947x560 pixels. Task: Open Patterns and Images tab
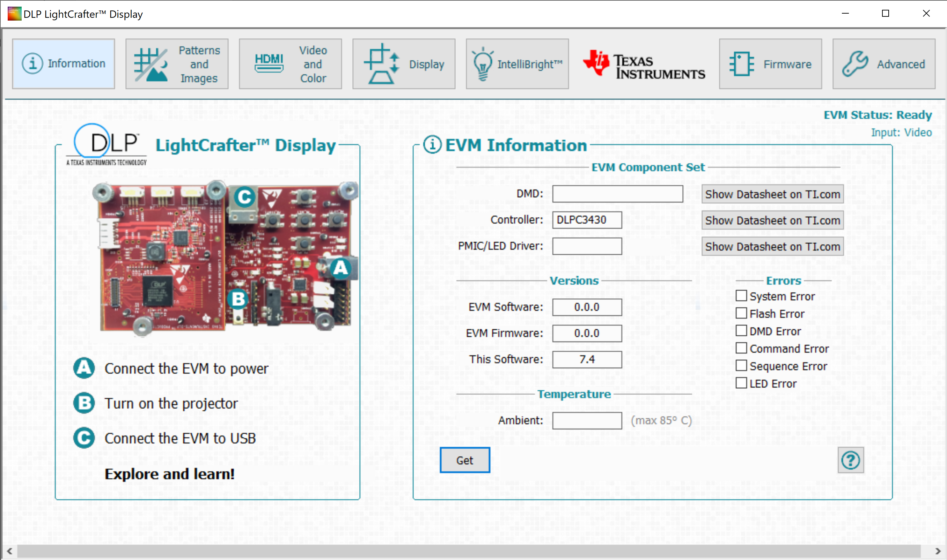click(177, 64)
